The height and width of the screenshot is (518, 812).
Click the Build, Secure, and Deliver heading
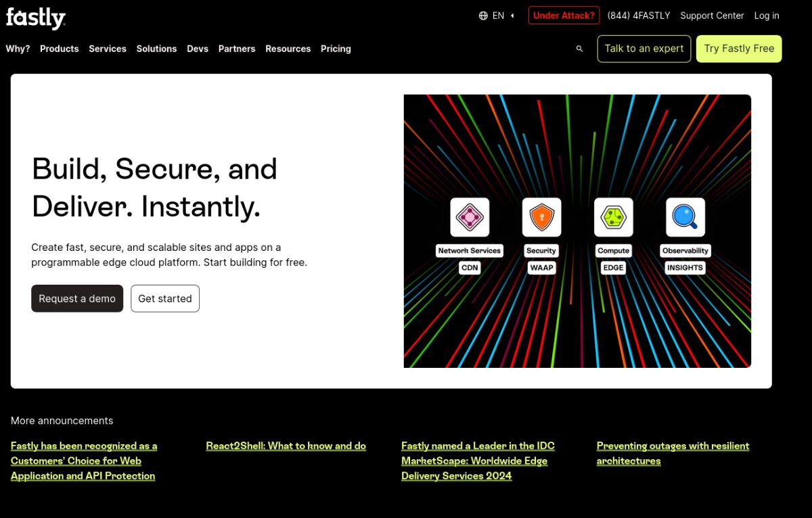coord(154,187)
